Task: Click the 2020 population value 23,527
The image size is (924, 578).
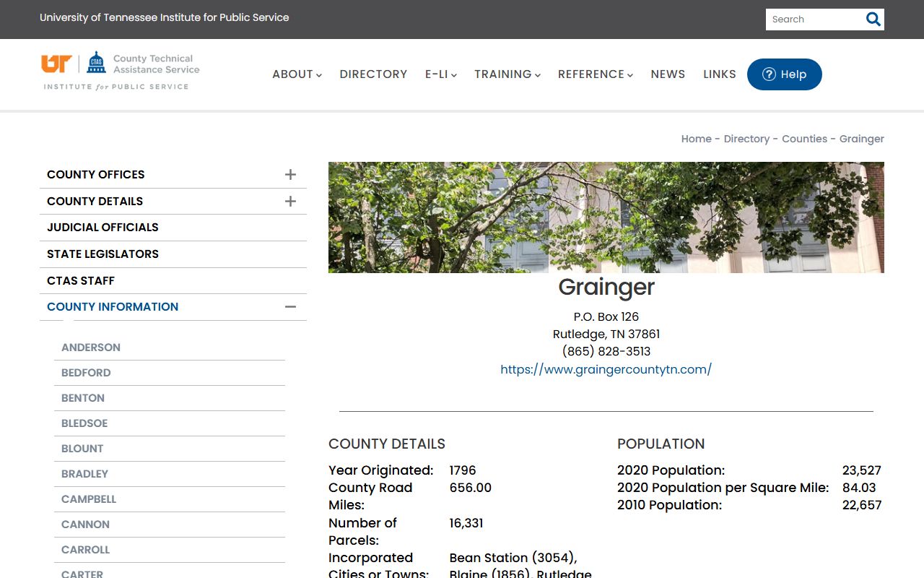Action: [862, 470]
